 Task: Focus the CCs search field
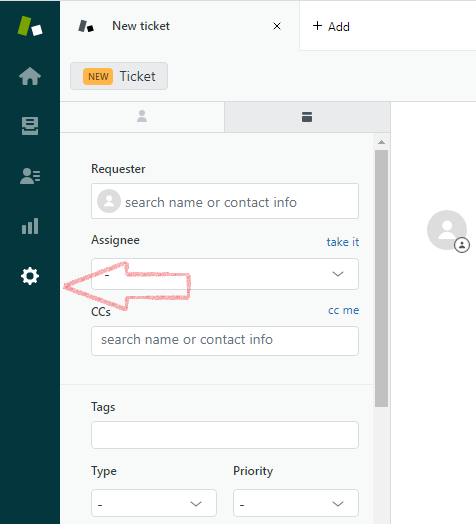(225, 341)
